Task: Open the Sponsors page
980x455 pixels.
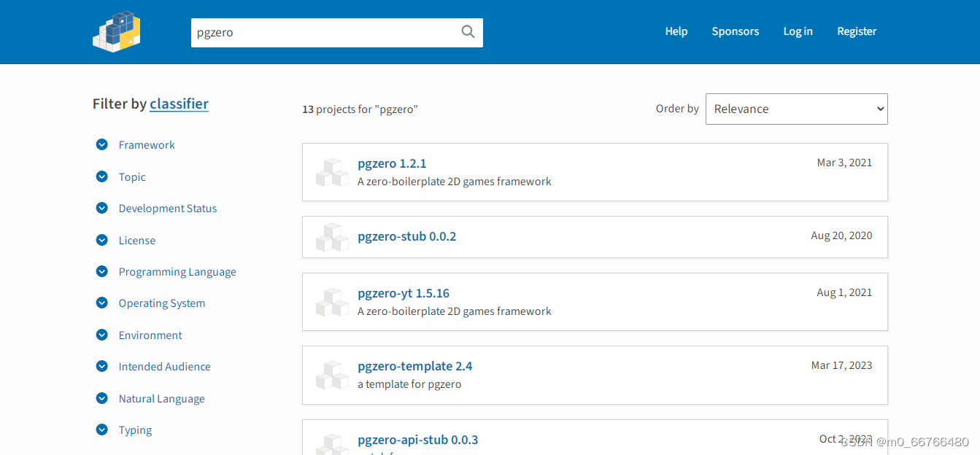Action: point(735,31)
